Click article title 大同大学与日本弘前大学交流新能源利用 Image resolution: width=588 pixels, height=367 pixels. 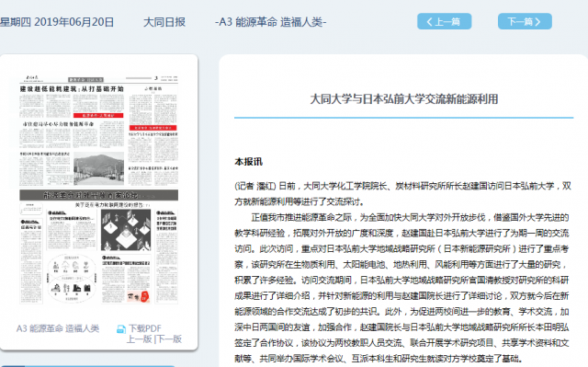[404, 99]
